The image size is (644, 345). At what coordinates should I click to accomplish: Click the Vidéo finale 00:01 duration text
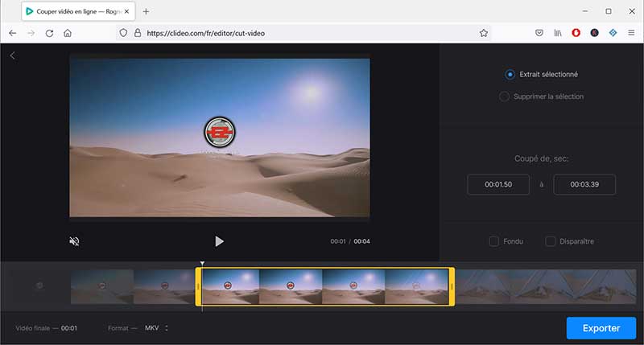point(47,328)
